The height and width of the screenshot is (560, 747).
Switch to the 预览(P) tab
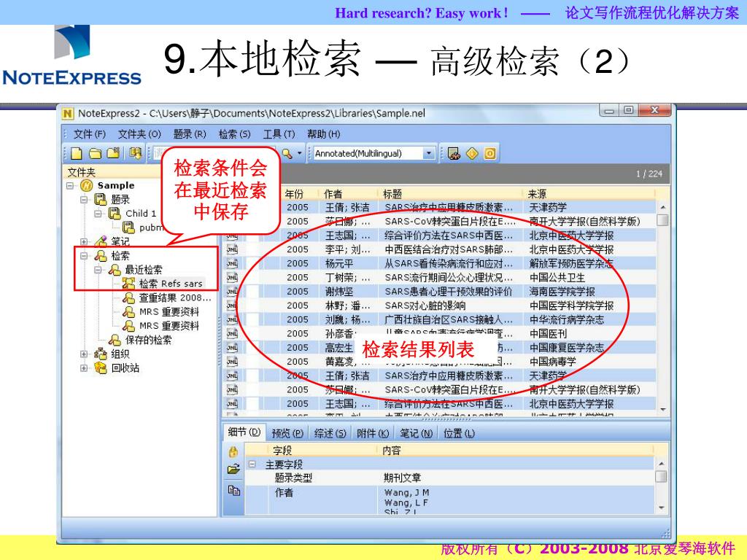(287, 433)
